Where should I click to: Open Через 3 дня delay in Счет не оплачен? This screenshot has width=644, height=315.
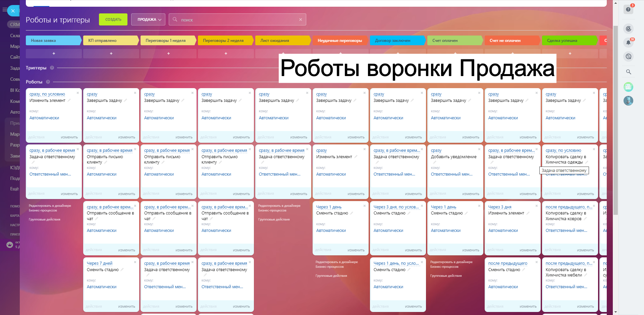point(500,207)
